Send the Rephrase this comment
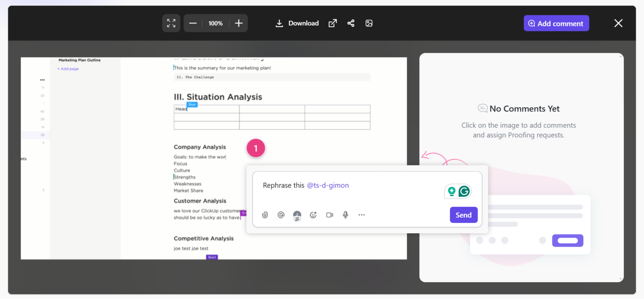Screen dimensions: 644x299 [464, 215]
